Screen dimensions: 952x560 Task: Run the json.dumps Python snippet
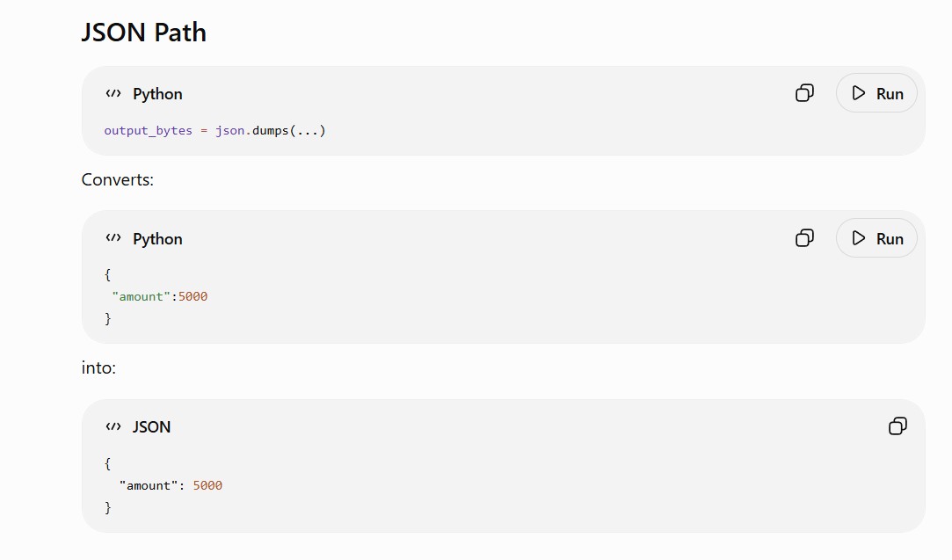876,93
